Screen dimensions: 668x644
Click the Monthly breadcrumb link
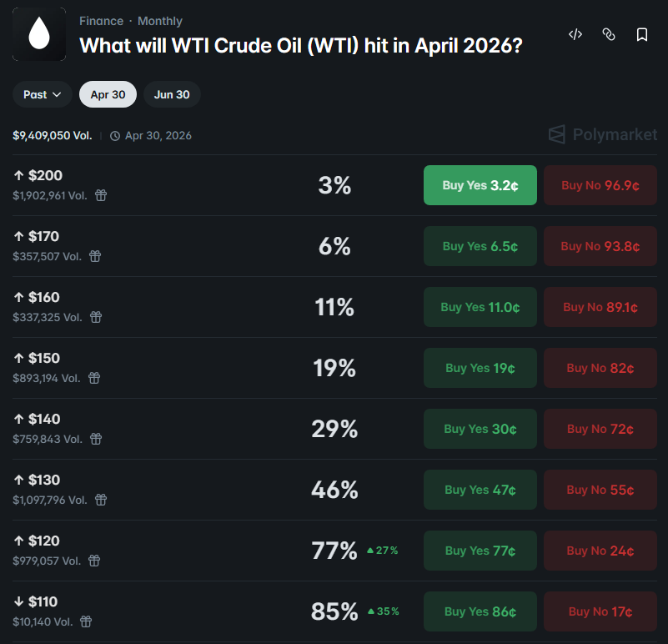[x=159, y=20]
